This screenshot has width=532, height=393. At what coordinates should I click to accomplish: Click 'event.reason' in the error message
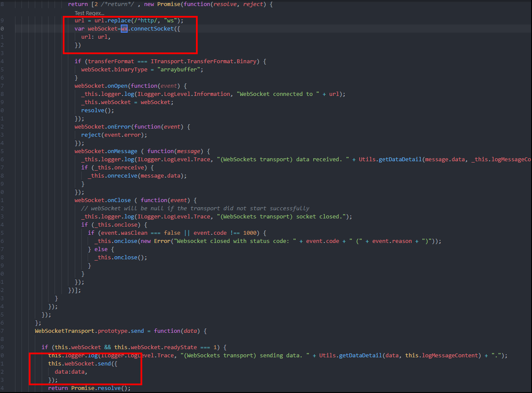(392, 241)
